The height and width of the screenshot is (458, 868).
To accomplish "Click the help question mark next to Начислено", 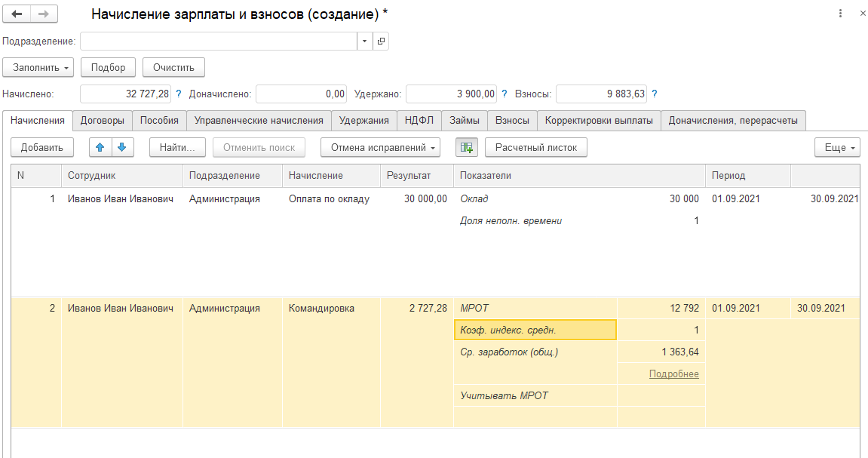I will click(178, 94).
